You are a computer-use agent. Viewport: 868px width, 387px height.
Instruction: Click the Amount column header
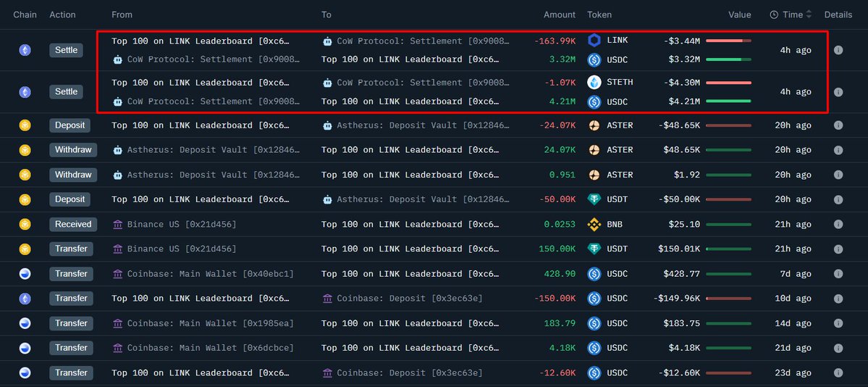(559, 14)
